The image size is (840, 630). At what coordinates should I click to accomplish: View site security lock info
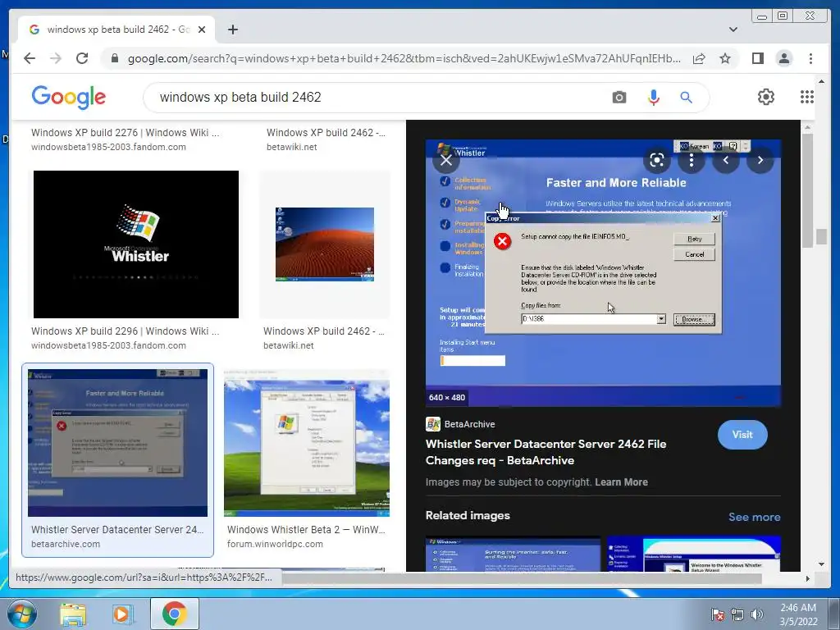115,58
